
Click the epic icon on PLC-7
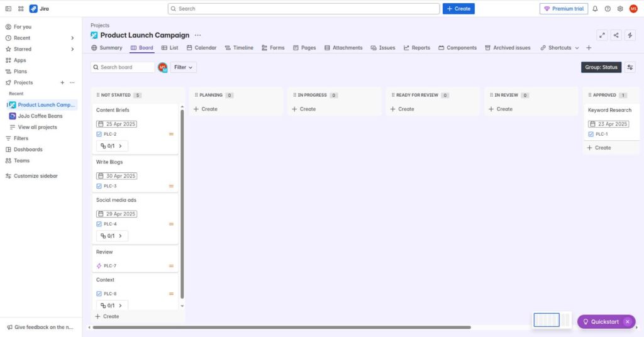(x=99, y=266)
